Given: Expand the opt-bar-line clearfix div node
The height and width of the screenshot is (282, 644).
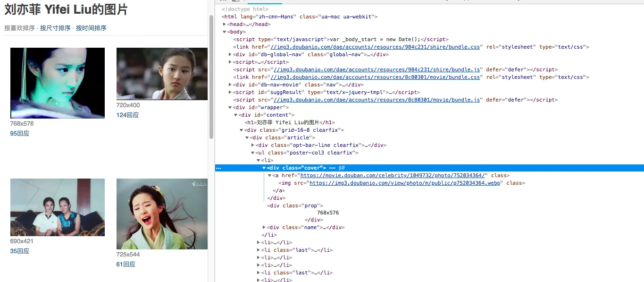Looking at the screenshot, I should (x=253, y=145).
